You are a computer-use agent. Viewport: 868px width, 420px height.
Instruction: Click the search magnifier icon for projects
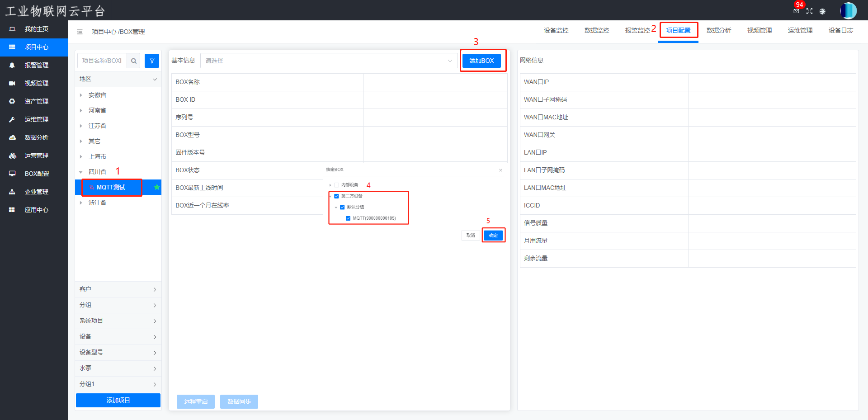(x=134, y=61)
